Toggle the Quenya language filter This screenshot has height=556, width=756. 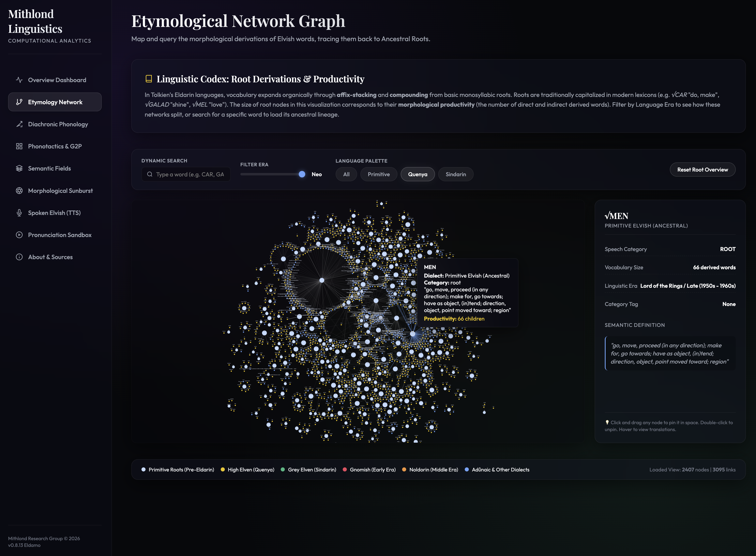[x=418, y=174]
